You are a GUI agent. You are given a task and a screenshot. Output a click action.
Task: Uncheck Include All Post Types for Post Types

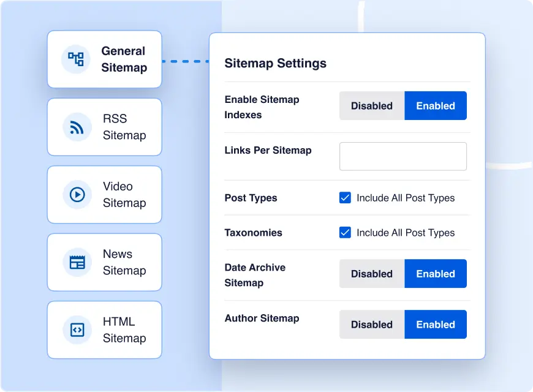click(345, 198)
